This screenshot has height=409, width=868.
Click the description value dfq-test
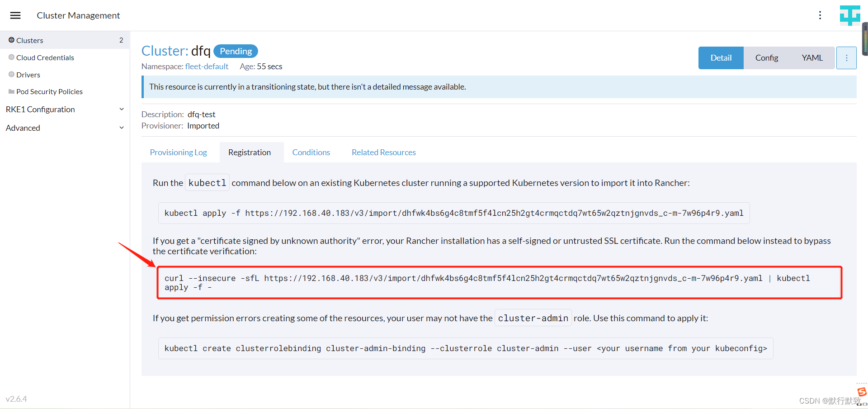point(202,114)
